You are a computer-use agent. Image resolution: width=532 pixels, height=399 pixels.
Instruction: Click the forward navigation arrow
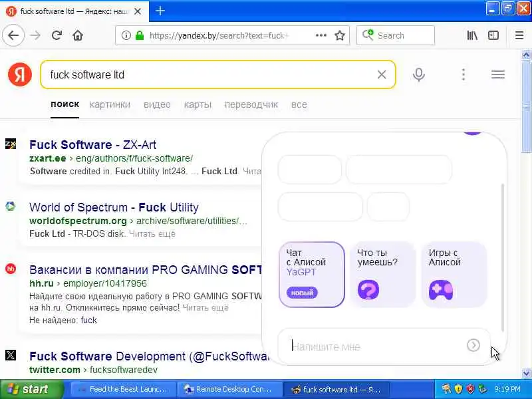click(35, 35)
